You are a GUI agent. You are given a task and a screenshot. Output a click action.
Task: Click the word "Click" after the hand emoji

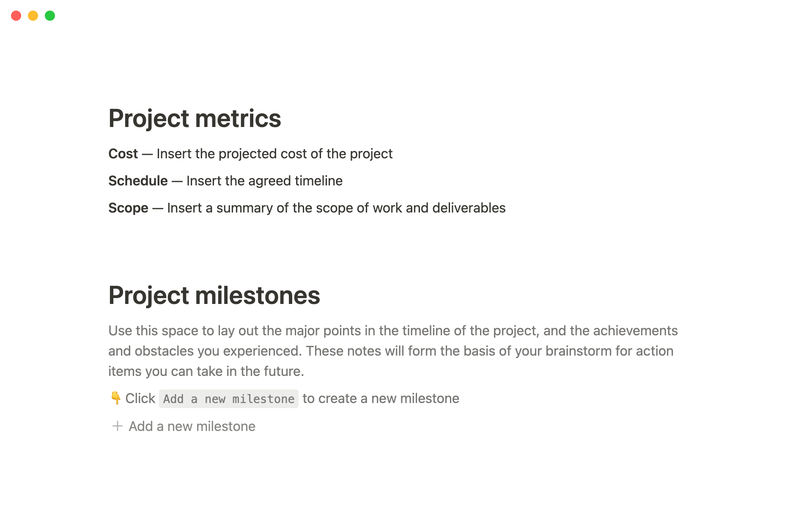(140, 398)
